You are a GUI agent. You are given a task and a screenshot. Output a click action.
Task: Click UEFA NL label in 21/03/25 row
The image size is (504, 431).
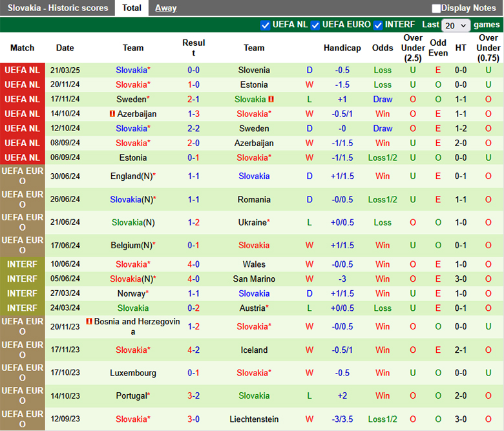click(x=22, y=70)
